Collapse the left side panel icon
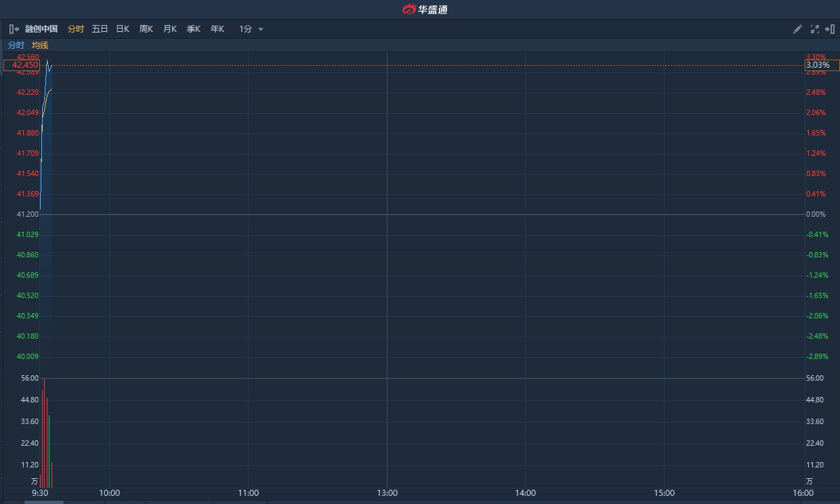The height and width of the screenshot is (504, 840). [x=14, y=29]
